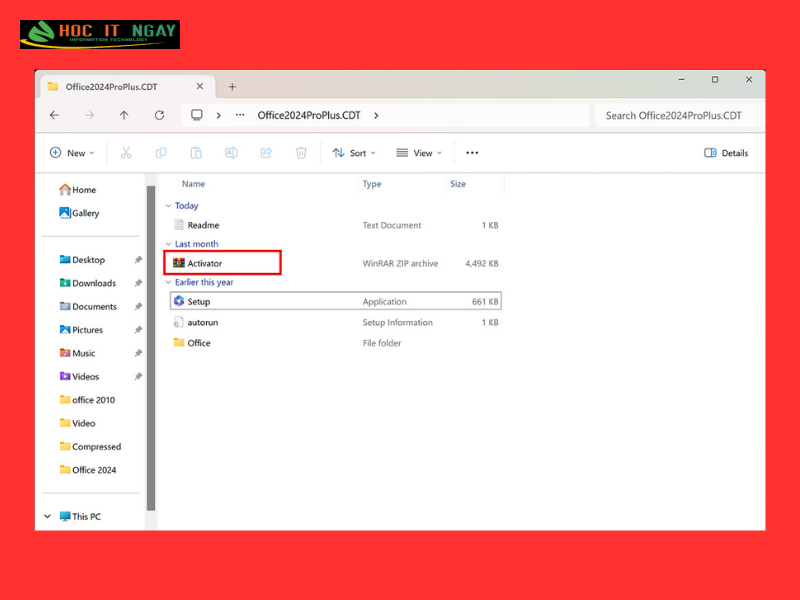Click the Copy icon in toolbar
This screenshot has width=800, height=600.
[161, 153]
